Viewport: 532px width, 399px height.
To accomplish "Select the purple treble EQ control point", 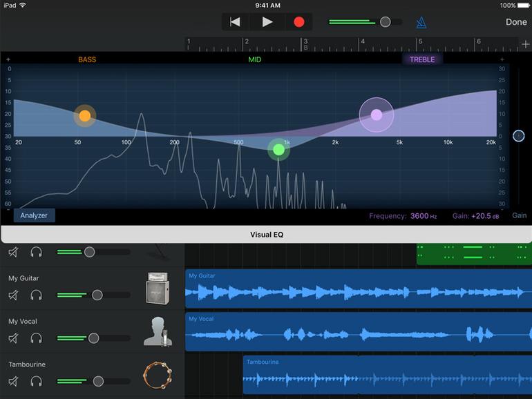I will pyautogui.click(x=377, y=115).
